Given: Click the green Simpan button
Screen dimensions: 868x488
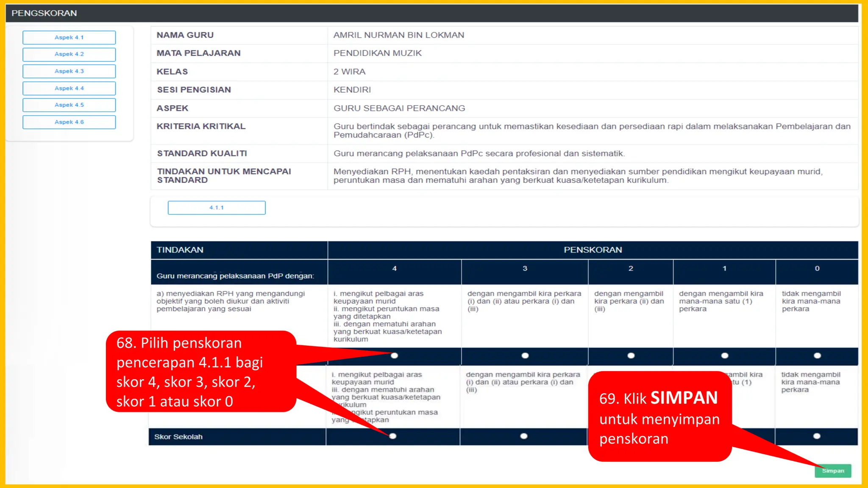Looking at the screenshot, I should point(832,471).
